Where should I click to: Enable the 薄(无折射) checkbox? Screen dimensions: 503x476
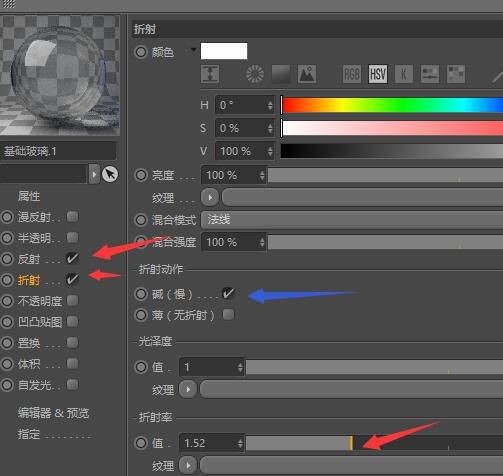click(x=228, y=314)
